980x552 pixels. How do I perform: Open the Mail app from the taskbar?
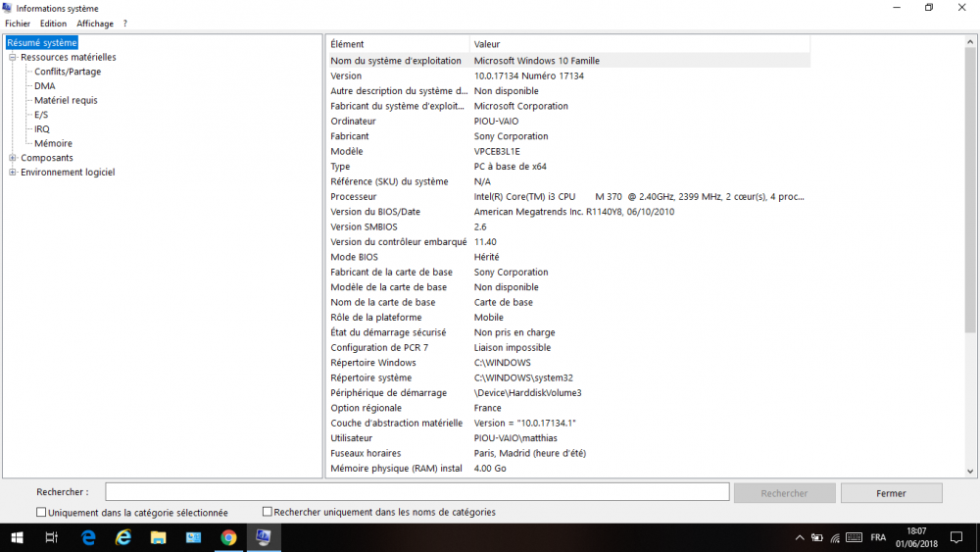(x=193, y=537)
